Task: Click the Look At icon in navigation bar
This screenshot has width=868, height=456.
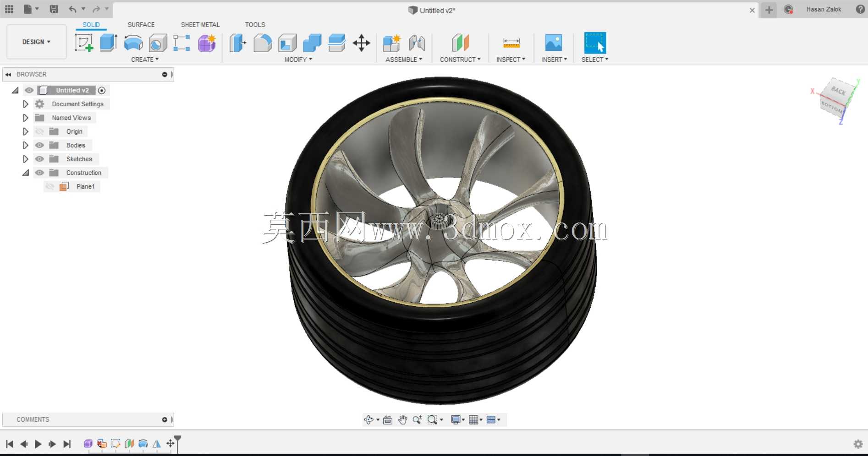Action: [x=388, y=420]
